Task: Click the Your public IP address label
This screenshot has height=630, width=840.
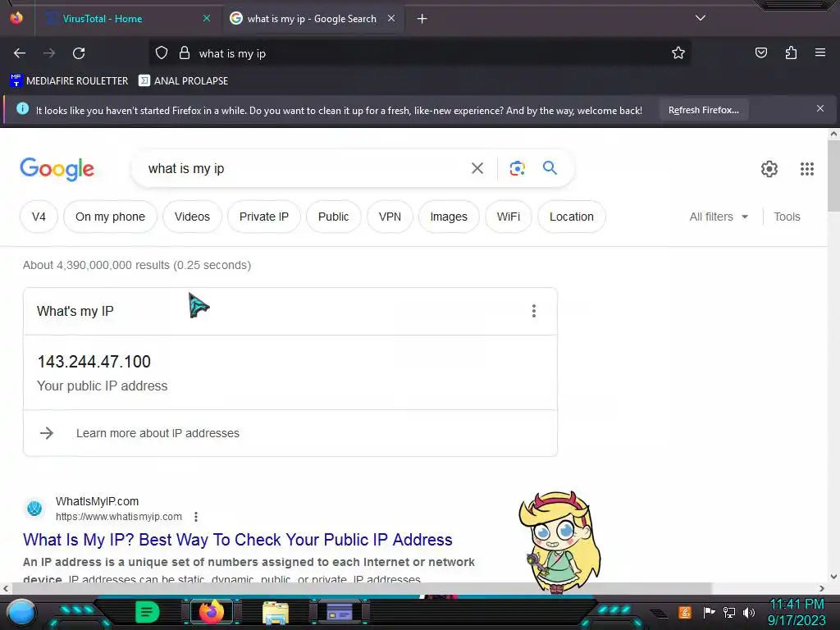Action: click(x=102, y=386)
